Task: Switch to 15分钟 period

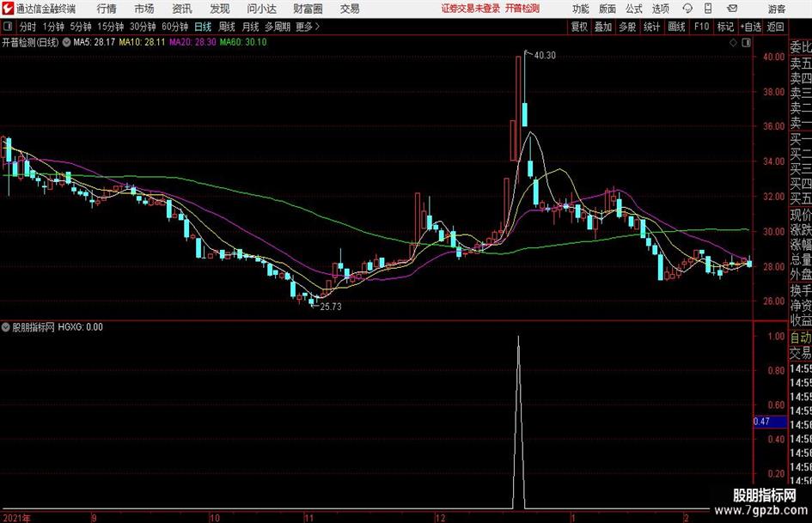Action: 111,27
